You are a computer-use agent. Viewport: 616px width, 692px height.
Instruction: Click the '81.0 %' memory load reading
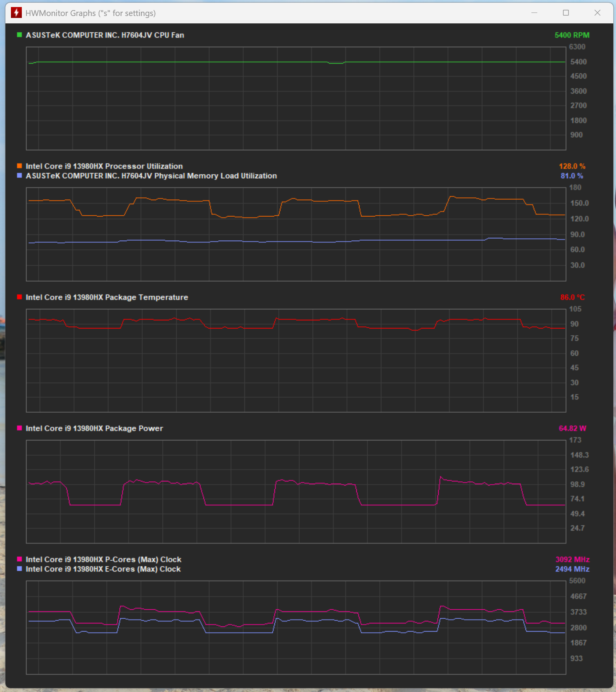572,176
